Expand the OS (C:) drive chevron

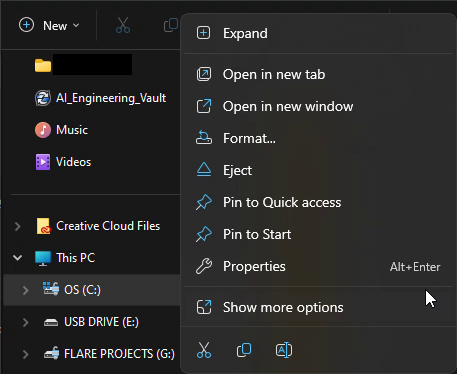(x=26, y=290)
